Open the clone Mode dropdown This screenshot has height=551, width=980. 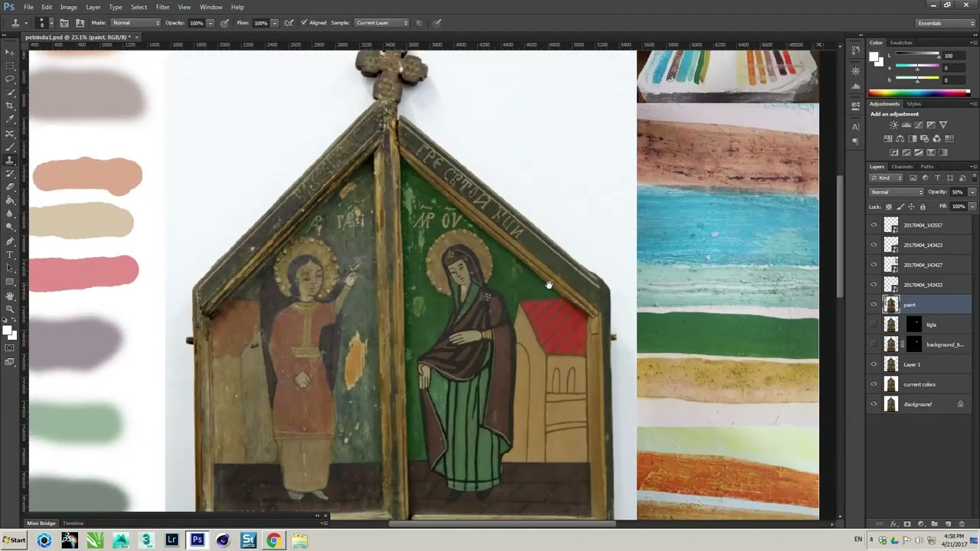click(x=136, y=23)
